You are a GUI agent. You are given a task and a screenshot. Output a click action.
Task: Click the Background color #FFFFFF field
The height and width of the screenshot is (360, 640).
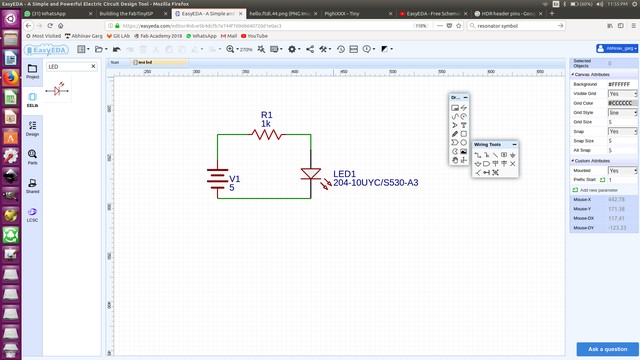[622, 84]
